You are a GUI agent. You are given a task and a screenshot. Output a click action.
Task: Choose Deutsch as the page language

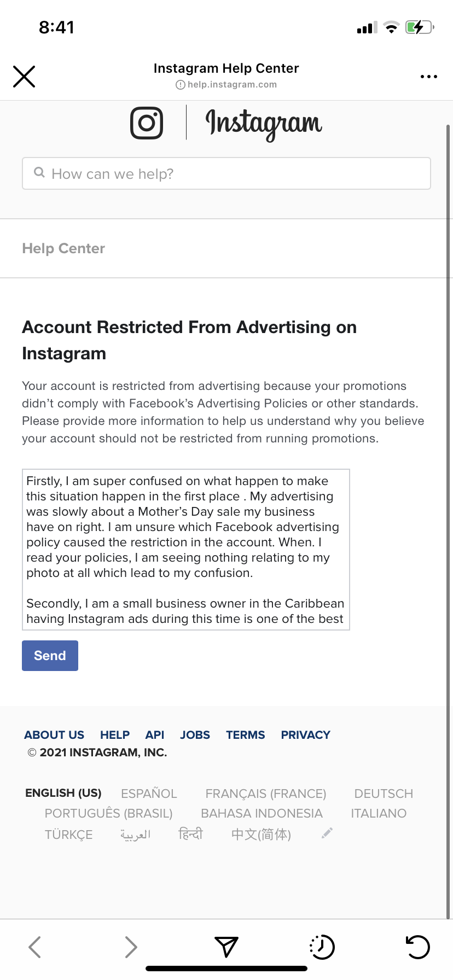point(384,794)
